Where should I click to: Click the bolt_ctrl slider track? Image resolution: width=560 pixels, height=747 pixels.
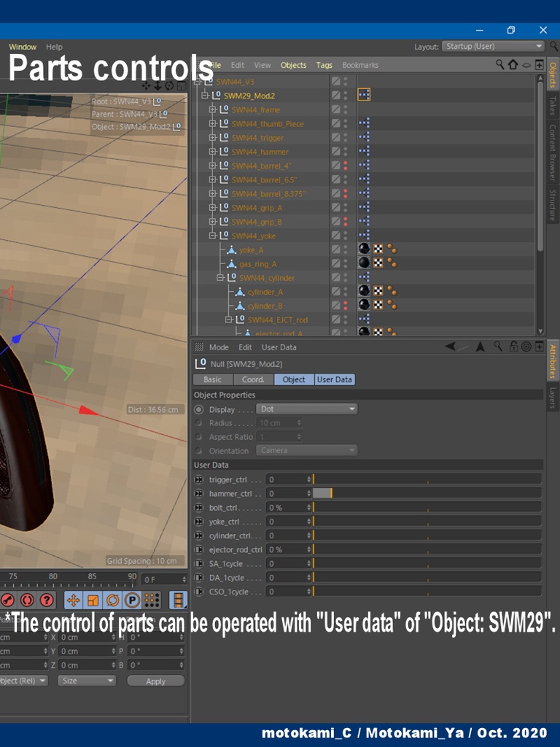(427, 508)
